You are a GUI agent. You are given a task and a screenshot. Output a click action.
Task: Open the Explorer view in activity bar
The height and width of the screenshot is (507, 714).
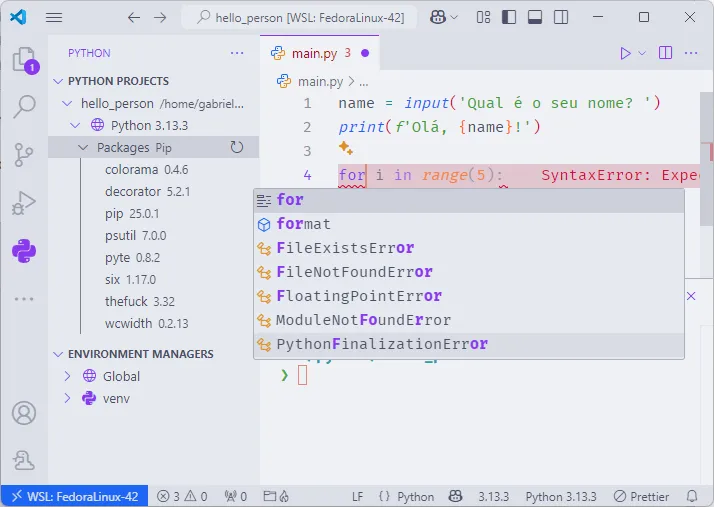click(x=24, y=60)
